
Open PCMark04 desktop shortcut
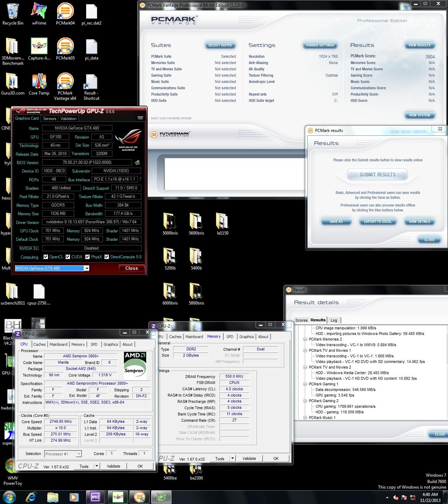[65, 14]
